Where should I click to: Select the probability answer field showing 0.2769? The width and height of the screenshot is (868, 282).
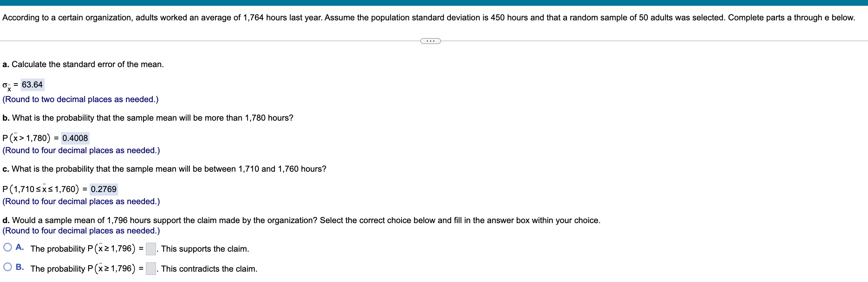pos(103,189)
